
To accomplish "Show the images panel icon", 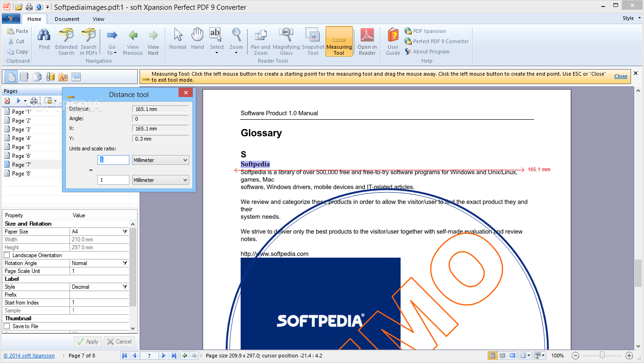I will point(76,77).
